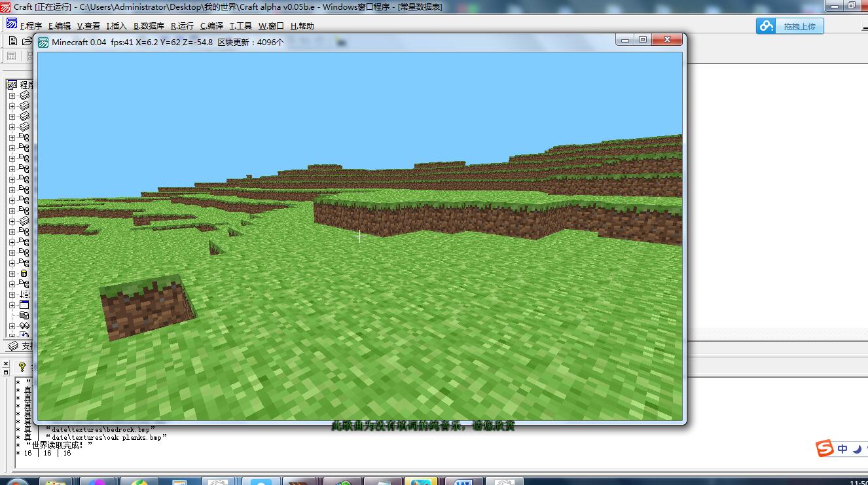Select the database cylinder tree item
The image size is (868, 485).
coord(24,274)
